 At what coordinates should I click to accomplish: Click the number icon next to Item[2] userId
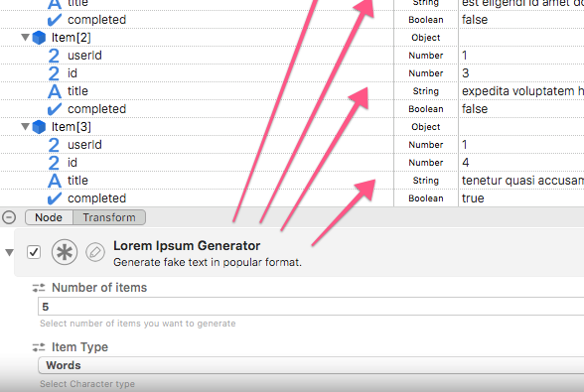54,56
